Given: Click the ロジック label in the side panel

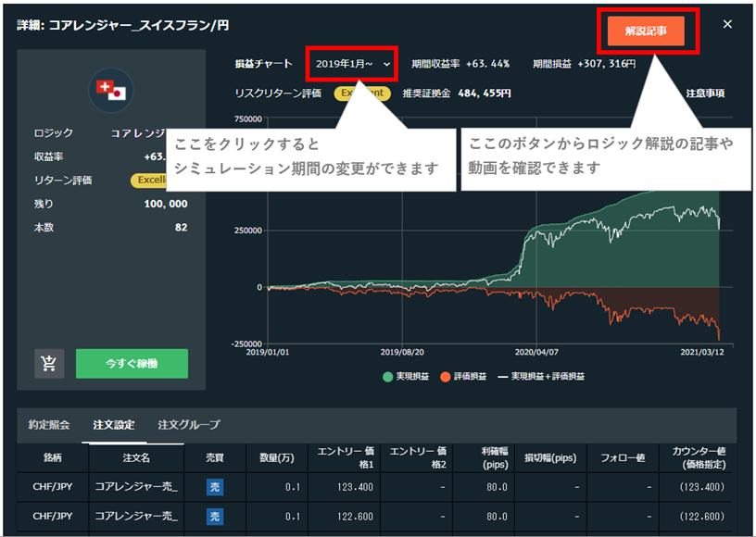Looking at the screenshot, I should 54,133.
